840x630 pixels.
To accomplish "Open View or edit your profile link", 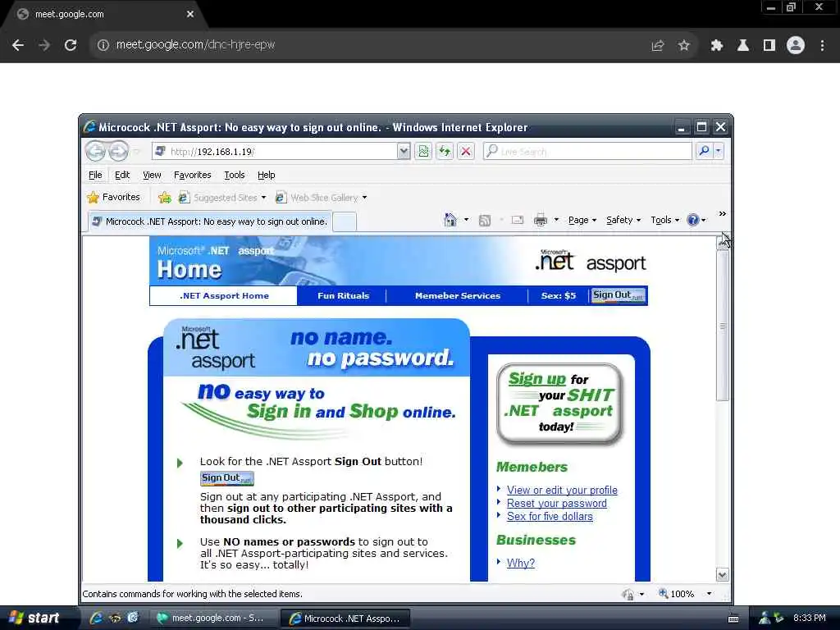I will [562, 491].
